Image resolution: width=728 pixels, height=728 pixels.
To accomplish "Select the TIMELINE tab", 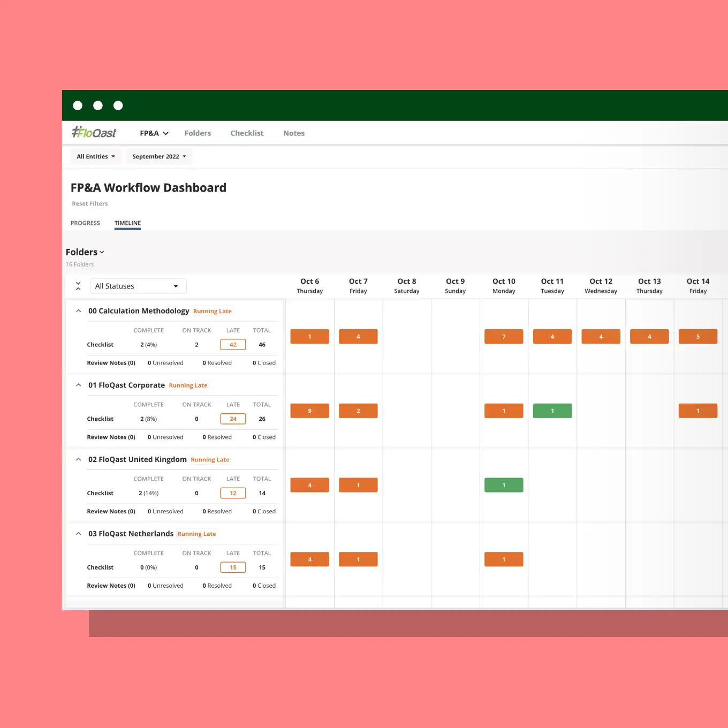I will pos(127,223).
